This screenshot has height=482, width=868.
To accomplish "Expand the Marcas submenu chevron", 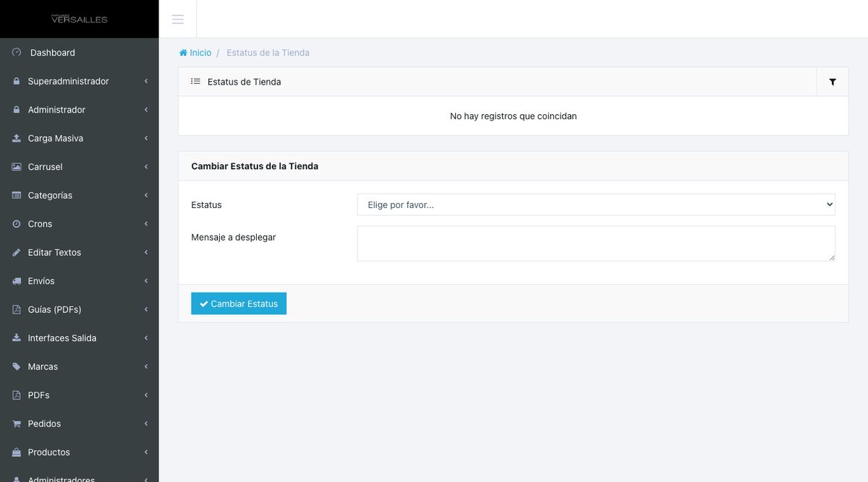I will (x=146, y=366).
